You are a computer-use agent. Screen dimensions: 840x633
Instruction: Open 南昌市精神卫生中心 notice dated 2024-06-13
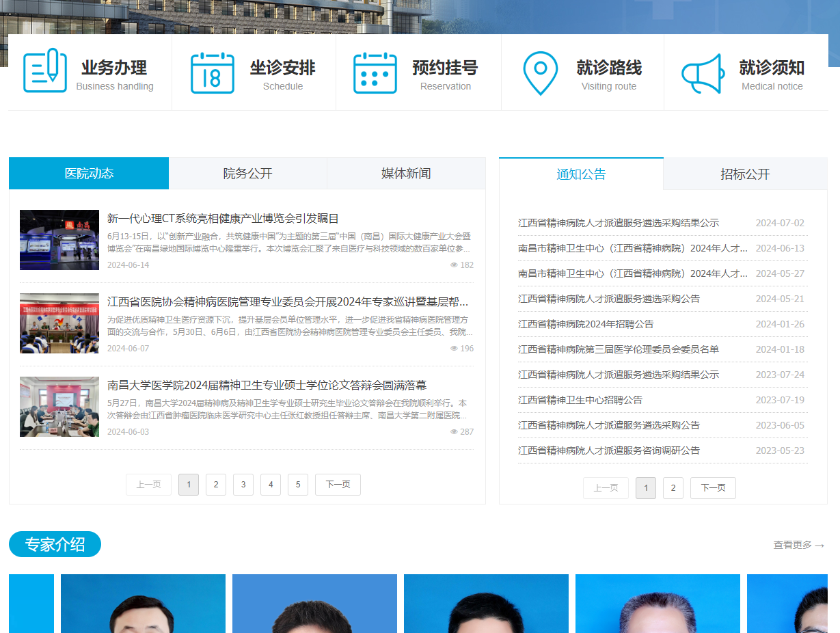[x=633, y=248]
